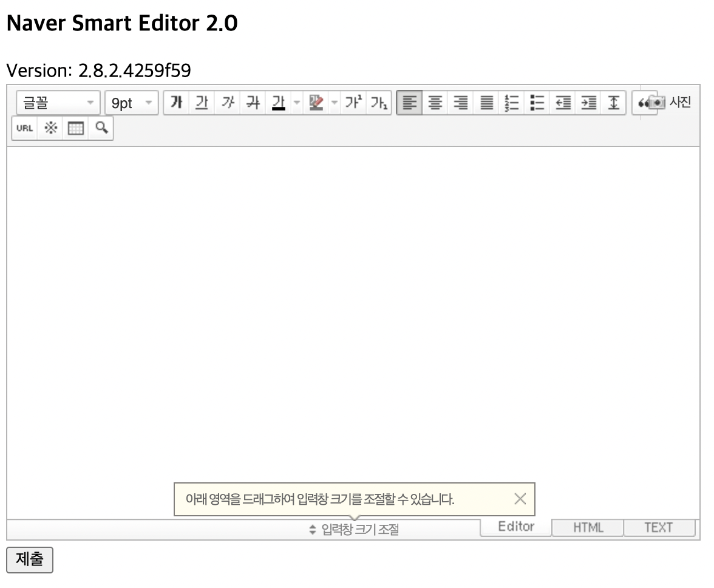Click the 제출 submit button
The height and width of the screenshot is (588, 714).
pos(30,560)
